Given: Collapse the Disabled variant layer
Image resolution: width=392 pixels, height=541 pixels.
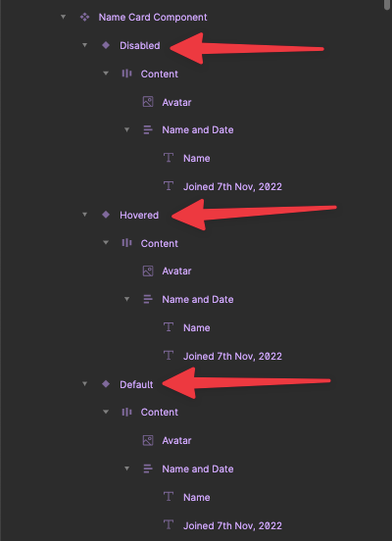Looking at the screenshot, I should click(x=84, y=45).
